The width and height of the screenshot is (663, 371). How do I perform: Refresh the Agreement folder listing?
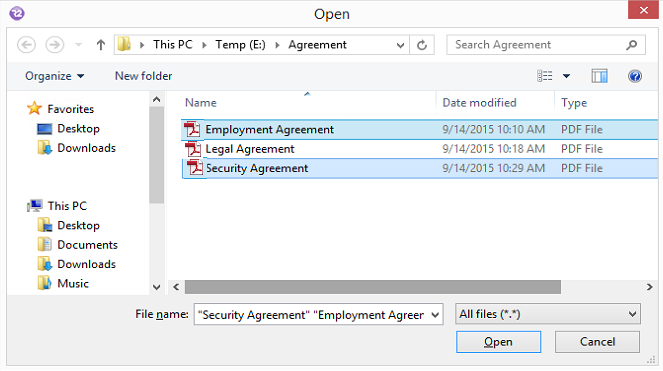(x=422, y=45)
